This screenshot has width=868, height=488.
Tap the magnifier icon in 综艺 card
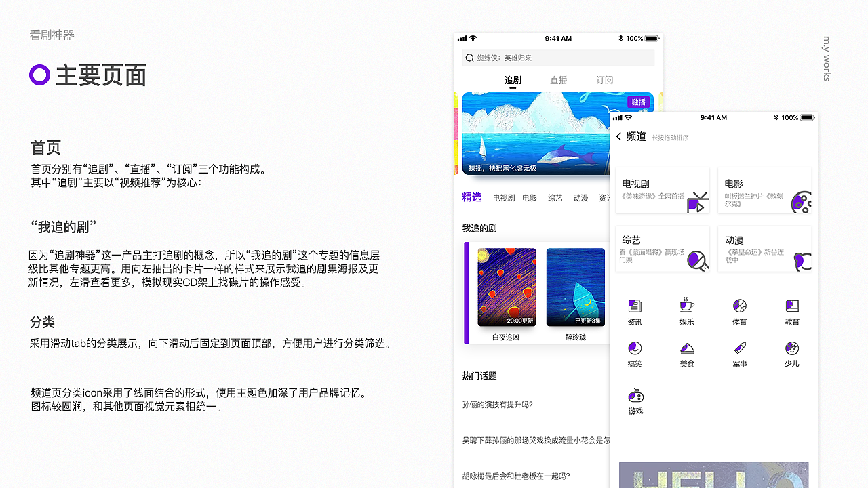pos(698,261)
